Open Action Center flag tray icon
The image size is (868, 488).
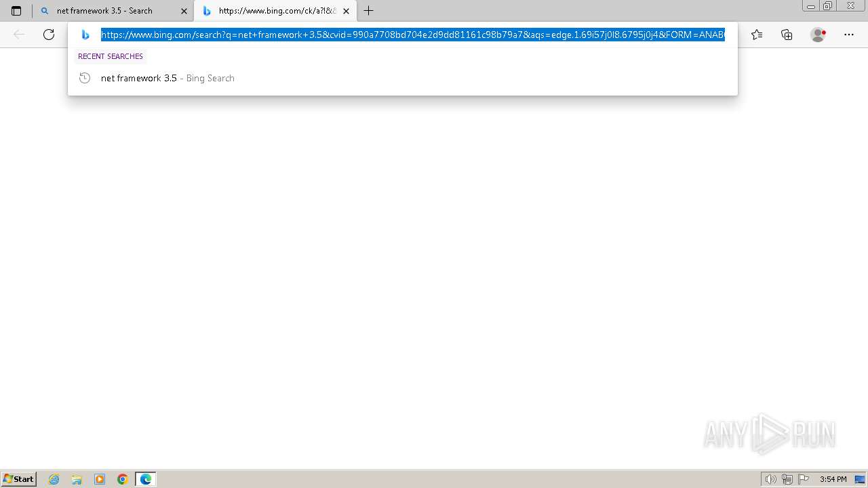[x=804, y=479]
